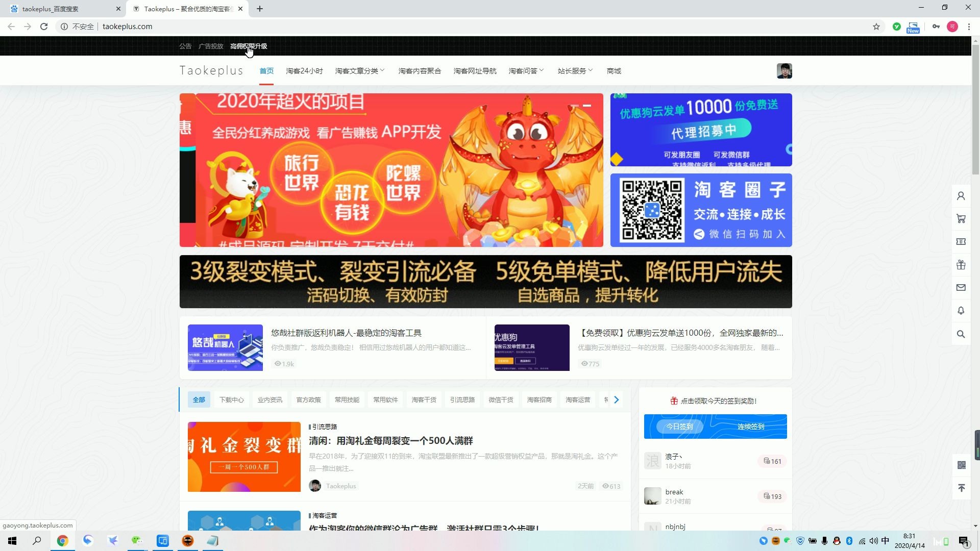The width and height of the screenshot is (980, 551).
Task: Select the 引流思路 category tab
Action: click(x=462, y=400)
